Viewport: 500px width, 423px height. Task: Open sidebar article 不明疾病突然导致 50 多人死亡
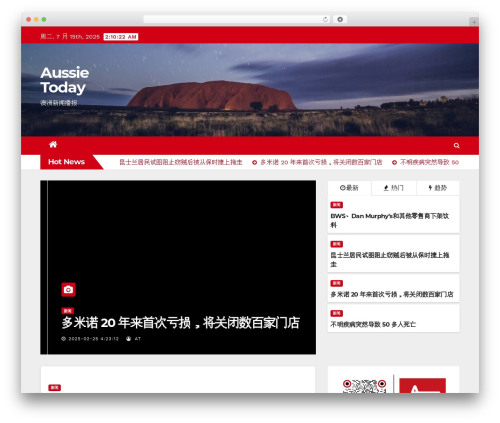click(373, 324)
